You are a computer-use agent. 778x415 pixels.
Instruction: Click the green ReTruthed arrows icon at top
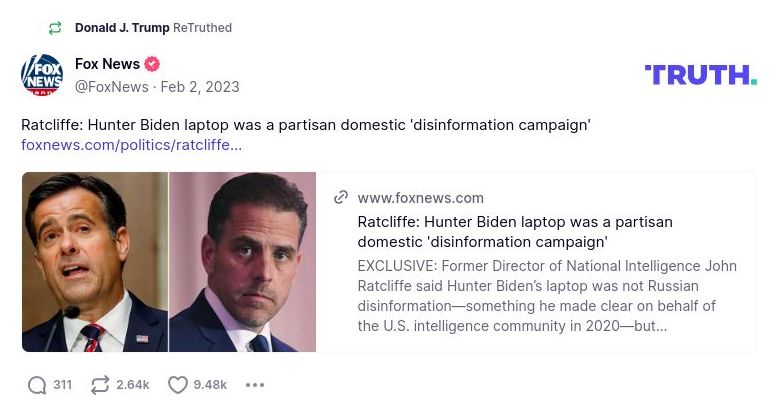point(55,28)
